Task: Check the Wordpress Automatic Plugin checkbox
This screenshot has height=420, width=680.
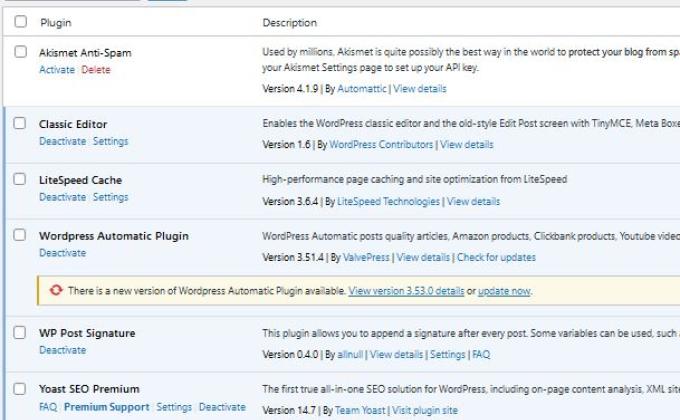Action: (x=20, y=235)
